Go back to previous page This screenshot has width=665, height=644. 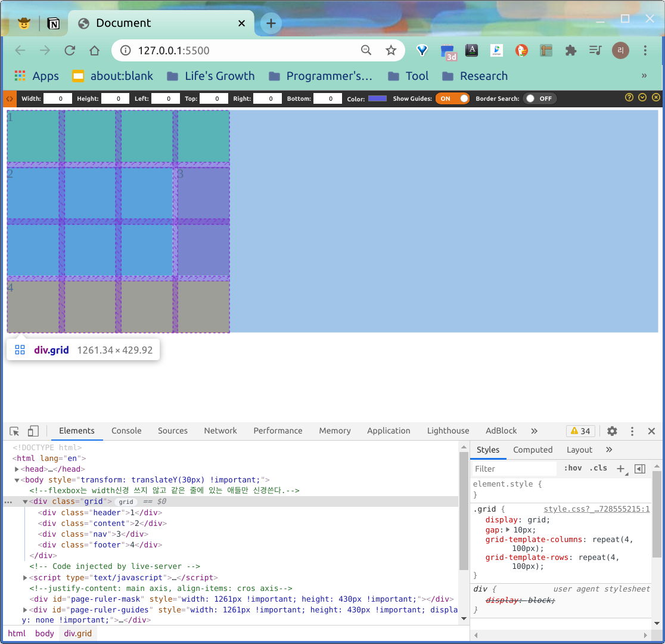click(20, 51)
